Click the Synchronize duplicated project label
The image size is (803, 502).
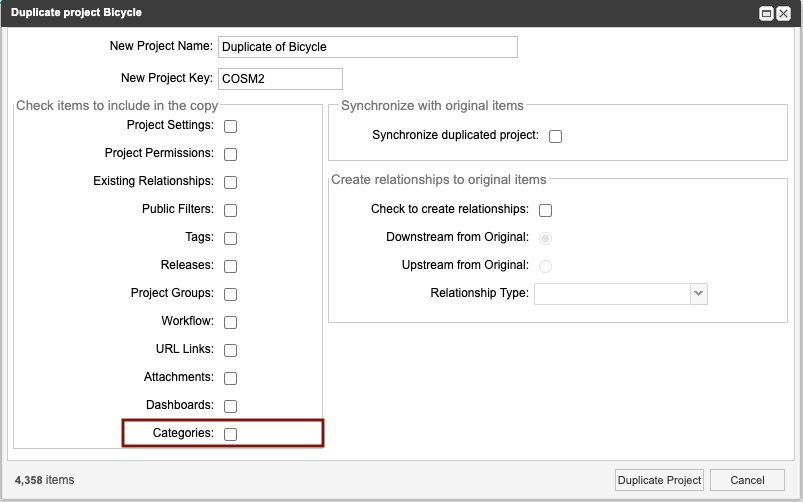click(x=455, y=135)
